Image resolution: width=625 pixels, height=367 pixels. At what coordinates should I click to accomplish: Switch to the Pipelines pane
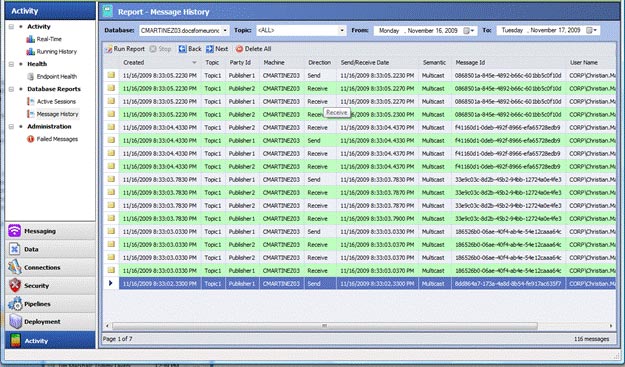pyautogui.click(x=50, y=304)
